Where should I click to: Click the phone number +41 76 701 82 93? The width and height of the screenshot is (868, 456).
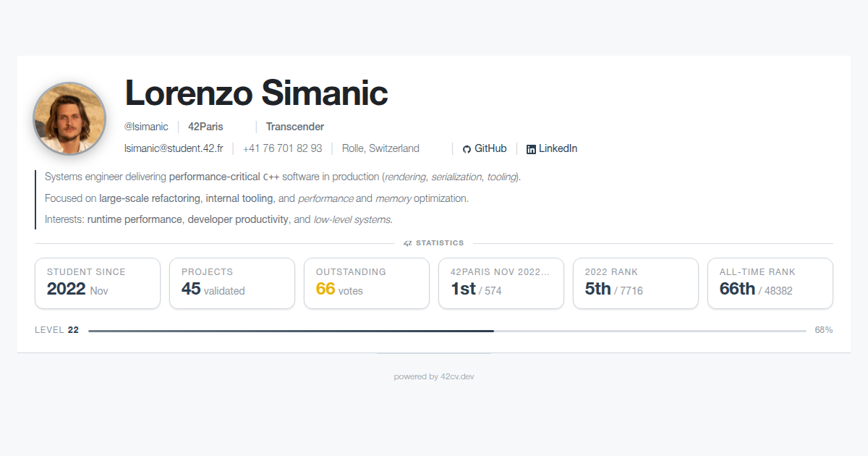point(282,148)
